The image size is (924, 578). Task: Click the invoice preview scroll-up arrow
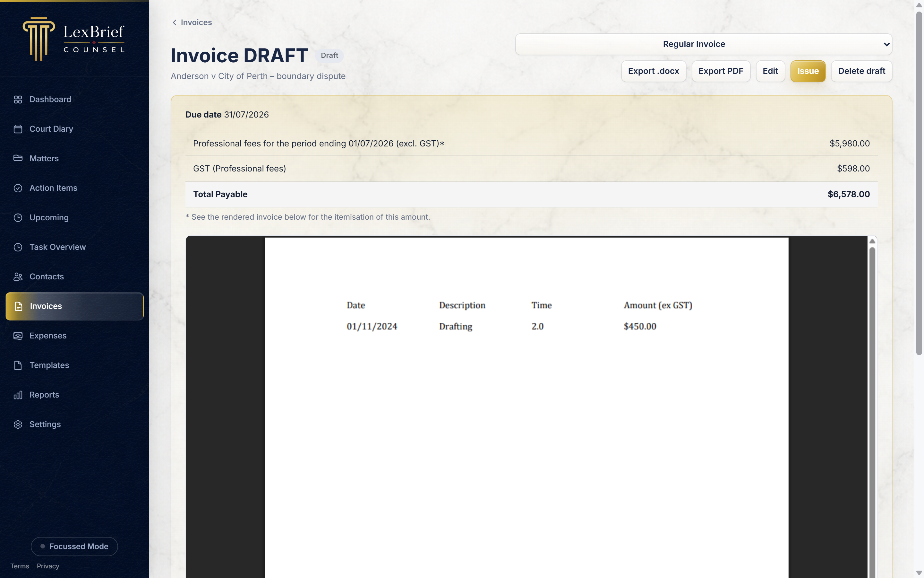pos(872,241)
